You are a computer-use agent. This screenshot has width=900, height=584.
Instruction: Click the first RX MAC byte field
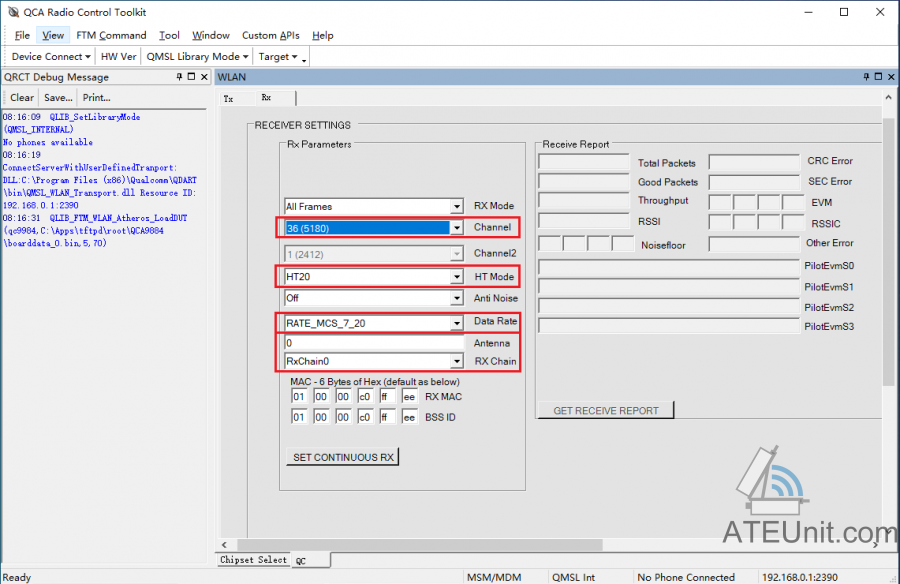(299, 397)
